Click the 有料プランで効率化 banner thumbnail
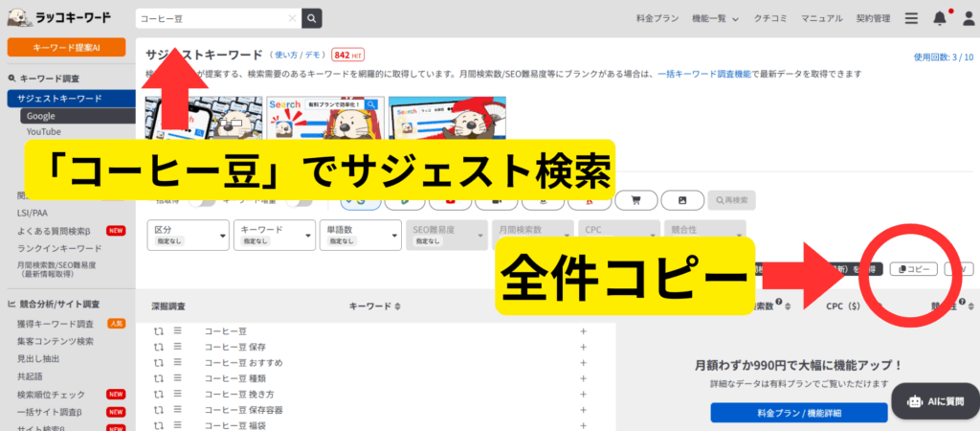 coord(325,117)
